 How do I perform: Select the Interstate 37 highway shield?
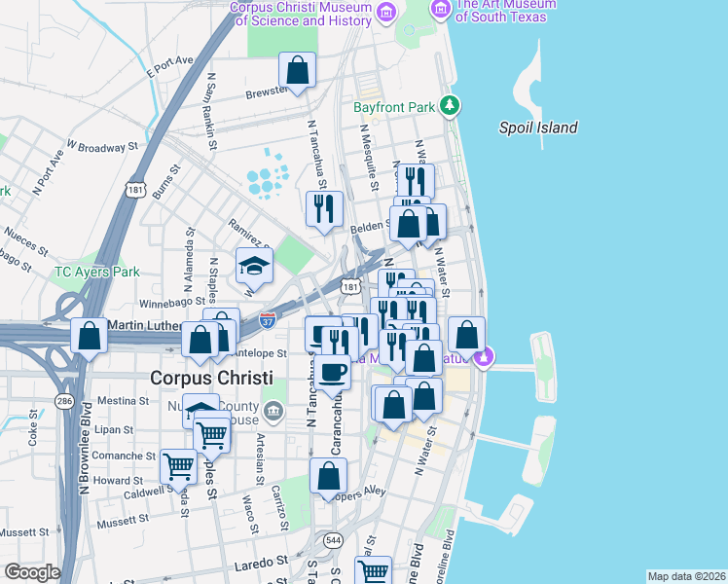(268, 321)
